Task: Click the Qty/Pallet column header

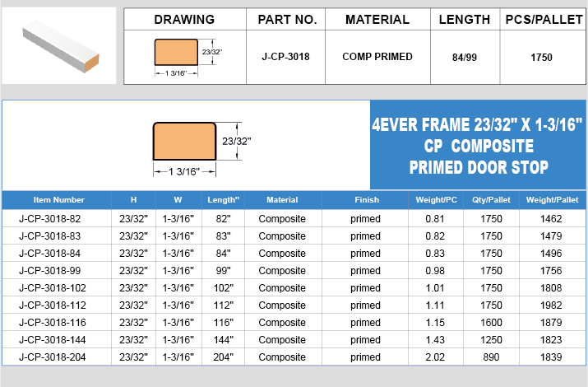Action: pyautogui.click(x=491, y=200)
